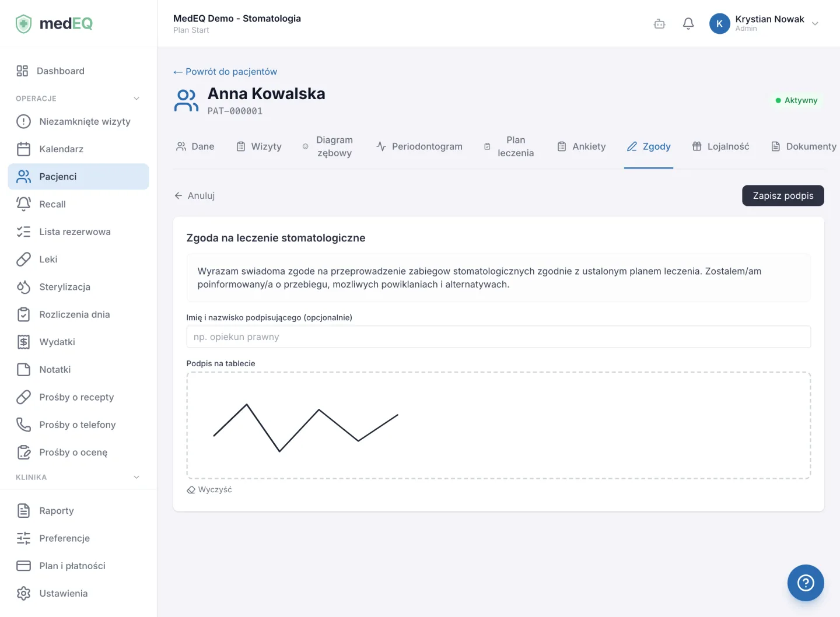Click Anuluj to cancel signing
The height and width of the screenshot is (617, 840).
click(x=195, y=196)
